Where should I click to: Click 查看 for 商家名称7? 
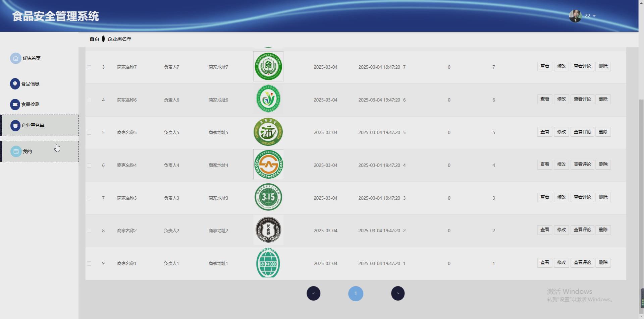(x=545, y=66)
